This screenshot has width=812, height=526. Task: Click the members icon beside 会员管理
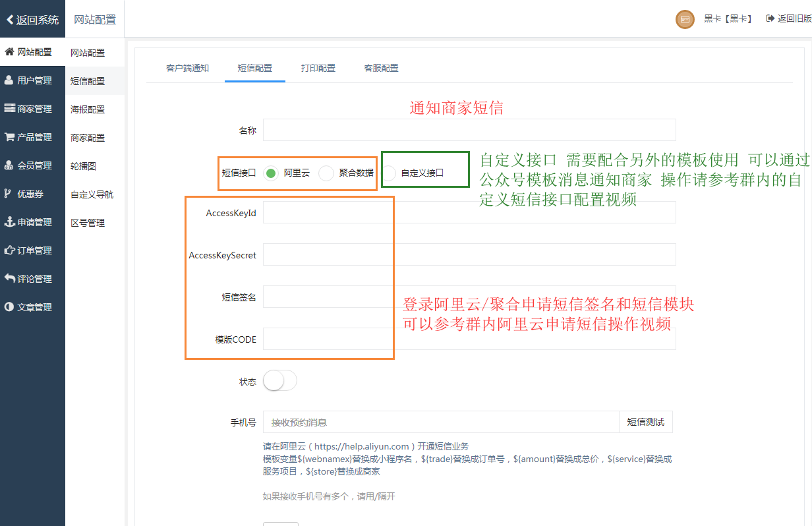[x=9, y=165]
